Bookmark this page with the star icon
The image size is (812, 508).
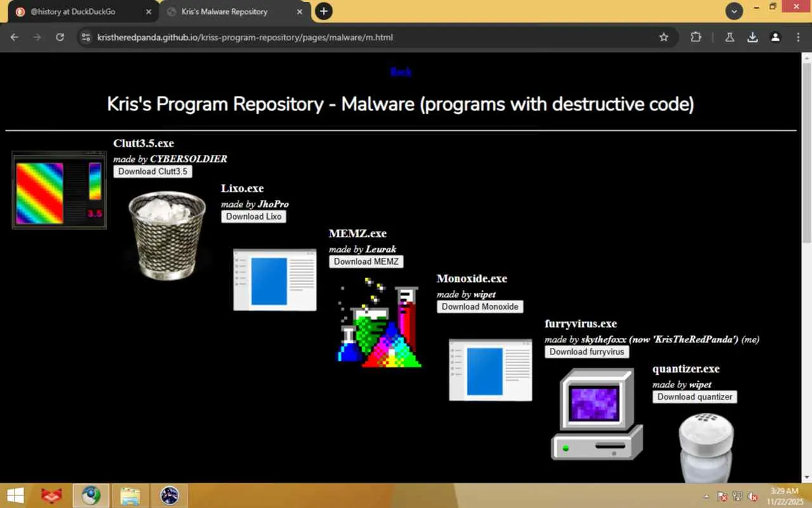664,37
